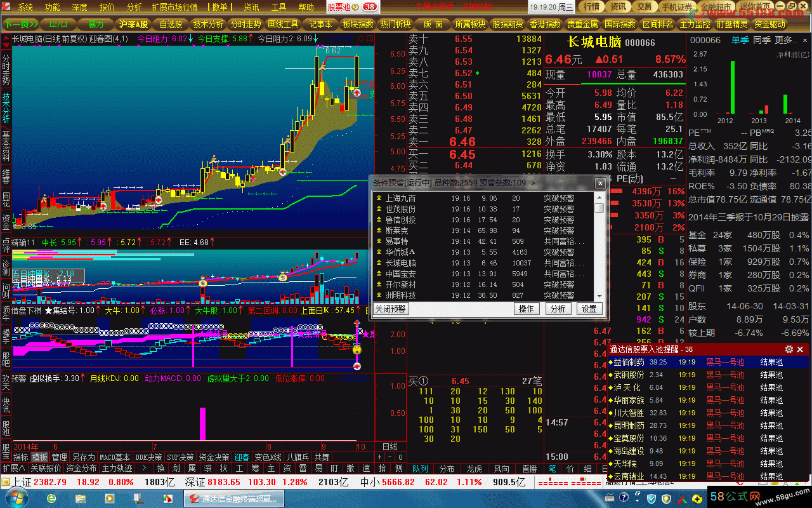The width and height of the screenshot is (812, 508).
Task: Click the 交易 button at top right
Action: point(645,7)
